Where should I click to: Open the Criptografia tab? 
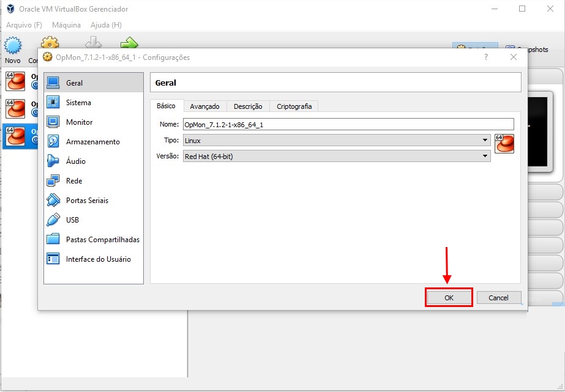294,106
